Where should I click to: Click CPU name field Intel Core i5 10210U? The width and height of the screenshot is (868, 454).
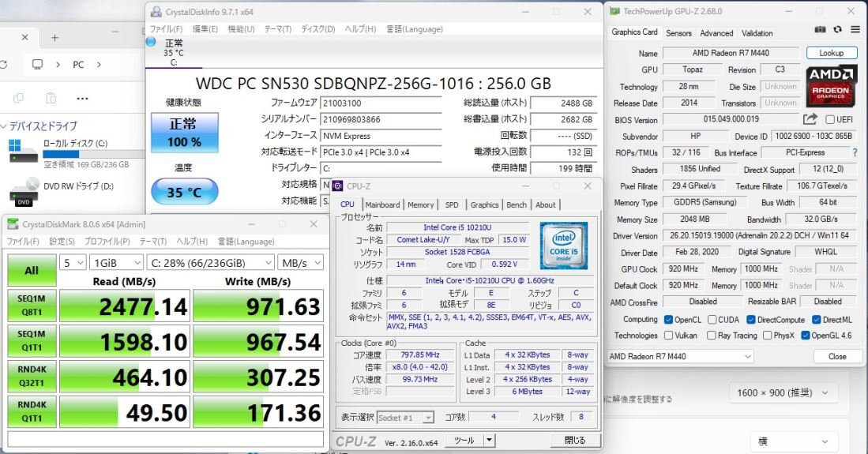pyautogui.click(x=457, y=227)
